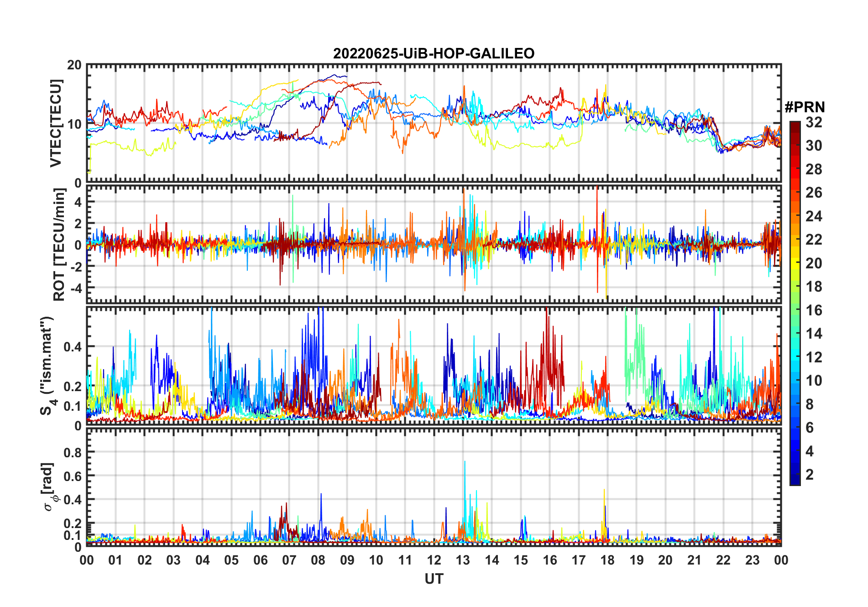Click x-axis tick label 16

point(550,560)
